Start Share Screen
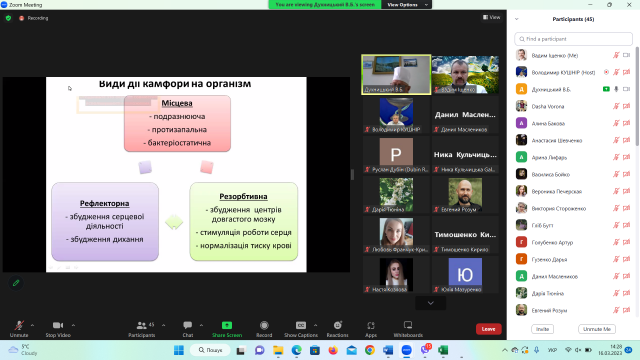The width and height of the screenshot is (640, 360). [227, 329]
